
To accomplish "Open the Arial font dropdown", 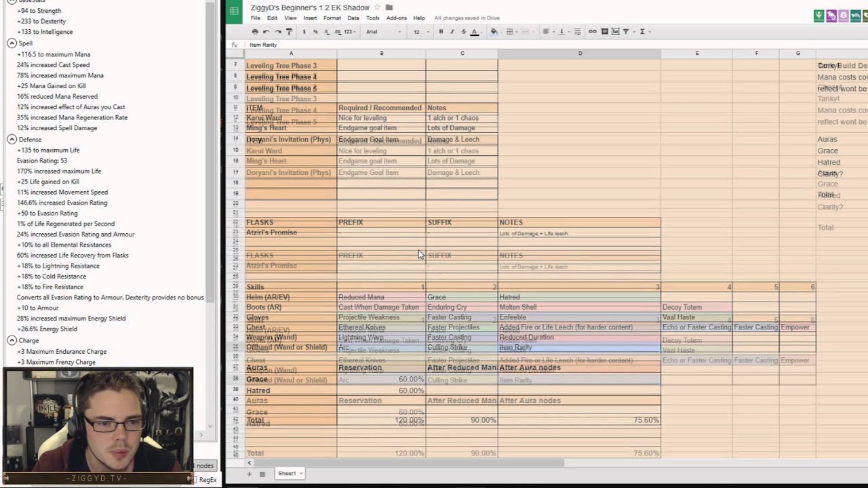I will (383, 32).
